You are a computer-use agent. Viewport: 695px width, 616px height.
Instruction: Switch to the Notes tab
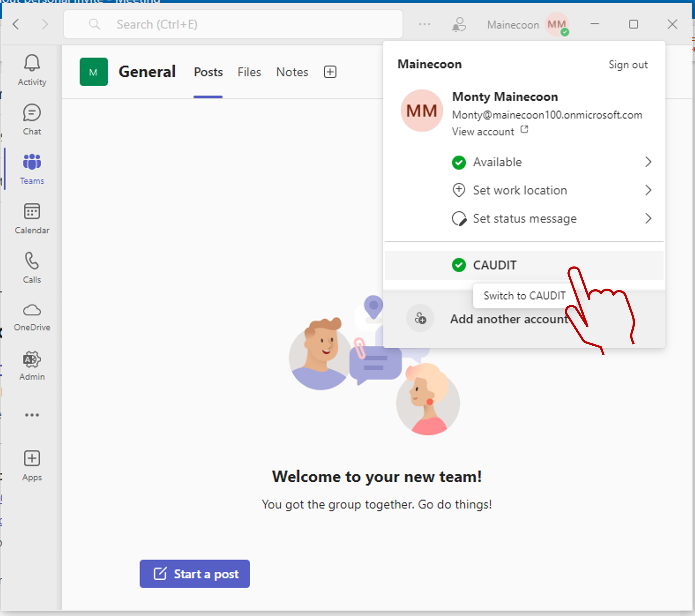click(x=292, y=72)
